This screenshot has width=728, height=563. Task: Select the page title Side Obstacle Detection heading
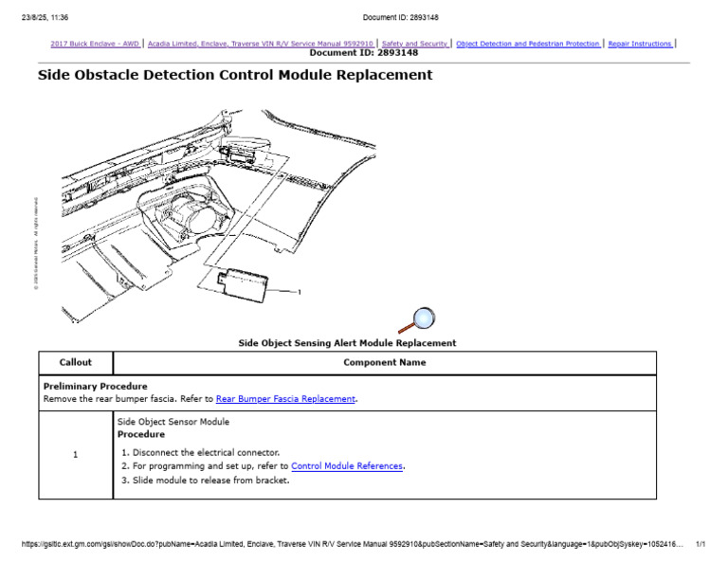point(235,75)
